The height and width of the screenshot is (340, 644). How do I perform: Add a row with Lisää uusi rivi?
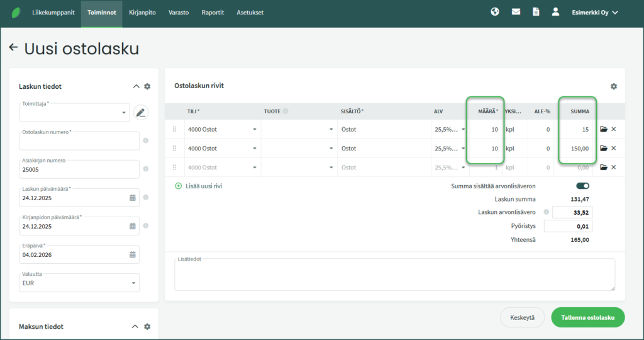(x=199, y=186)
